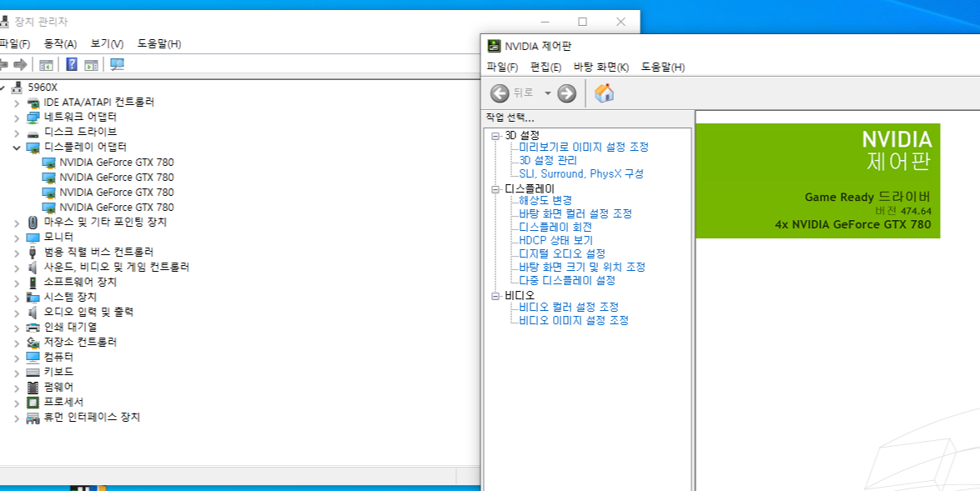Click 모니터 device icon

(33, 238)
